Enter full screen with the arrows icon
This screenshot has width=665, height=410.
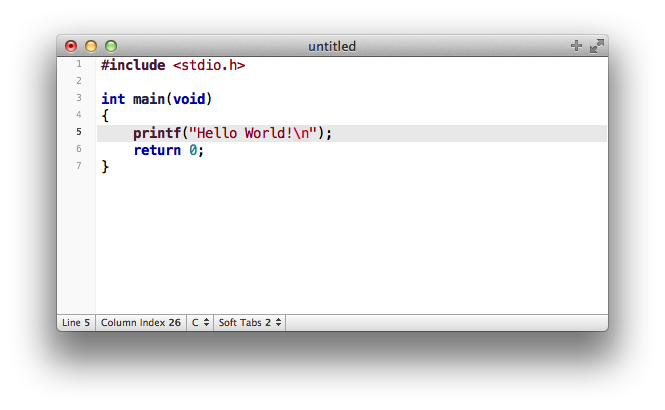[597, 46]
